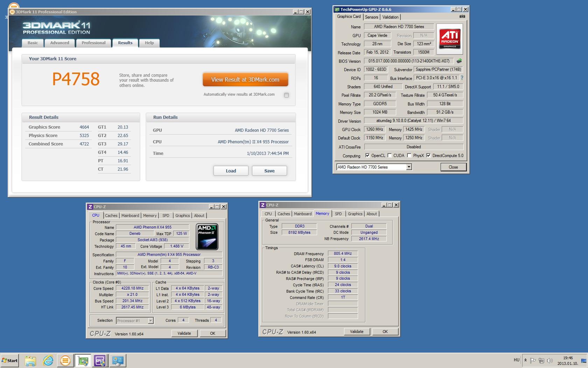This screenshot has height=368, width=588.
Task: Switch to the GPU-Z taskbar icon
Action: point(83,360)
